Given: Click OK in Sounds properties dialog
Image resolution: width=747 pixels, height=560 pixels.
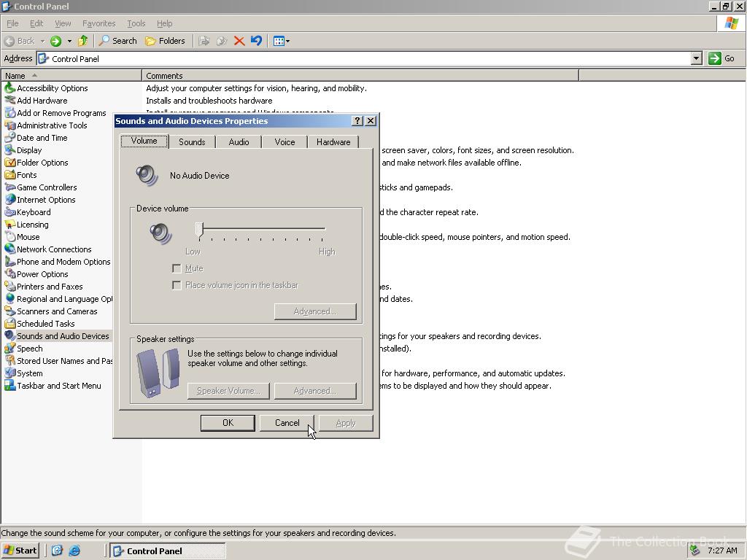Looking at the screenshot, I should tap(228, 423).
